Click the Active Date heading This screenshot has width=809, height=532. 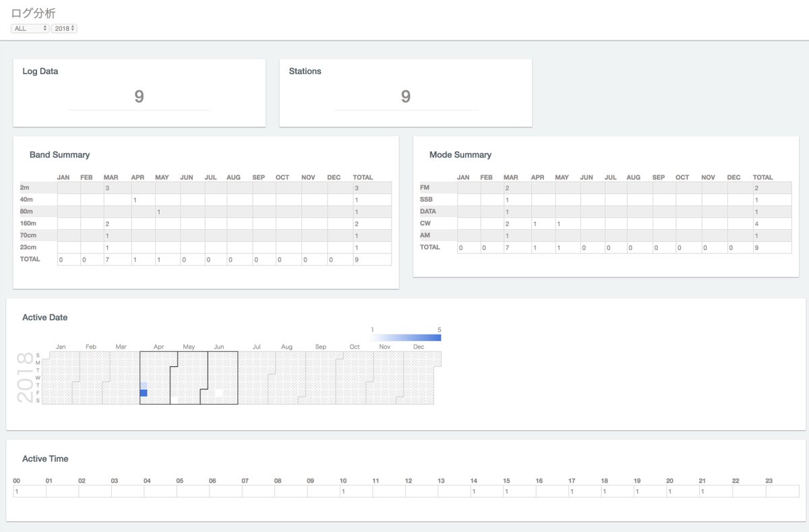[x=45, y=317]
